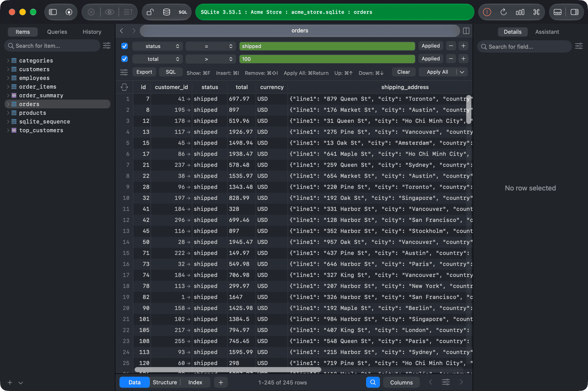
Task: Toggle the bottom console panel icon
Action: click(x=557, y=12)
